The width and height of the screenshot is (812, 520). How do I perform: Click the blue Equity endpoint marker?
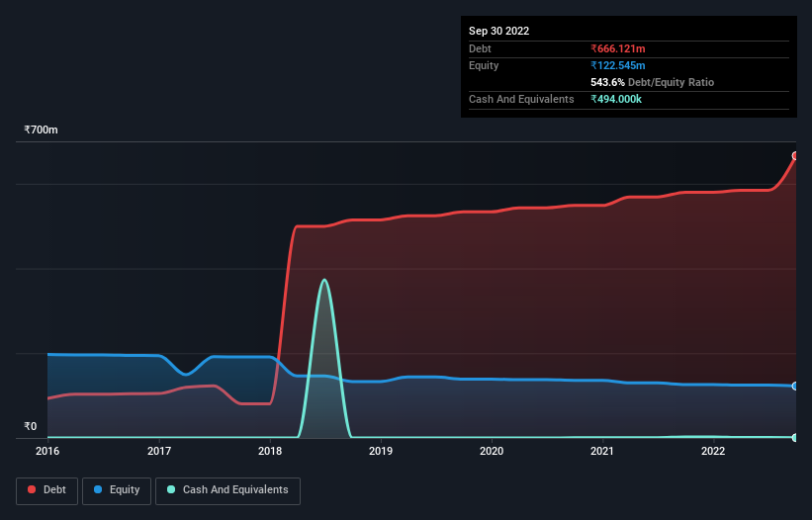click(x=795, y=386)
